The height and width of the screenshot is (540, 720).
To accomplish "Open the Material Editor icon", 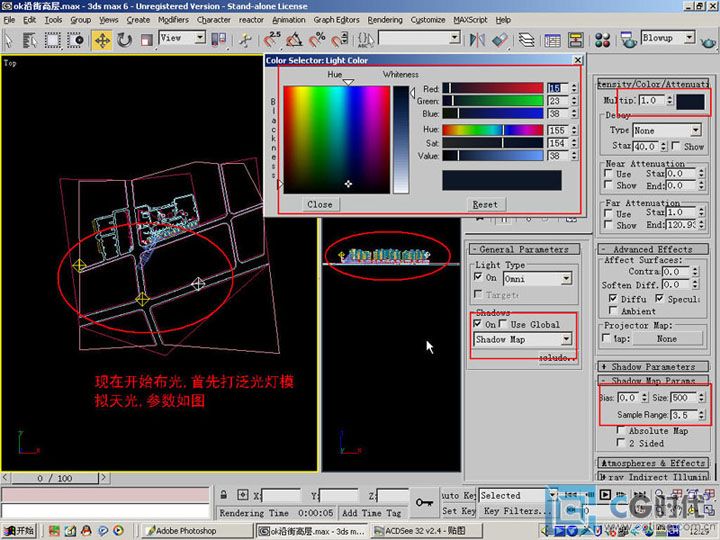I will point(602,40).
